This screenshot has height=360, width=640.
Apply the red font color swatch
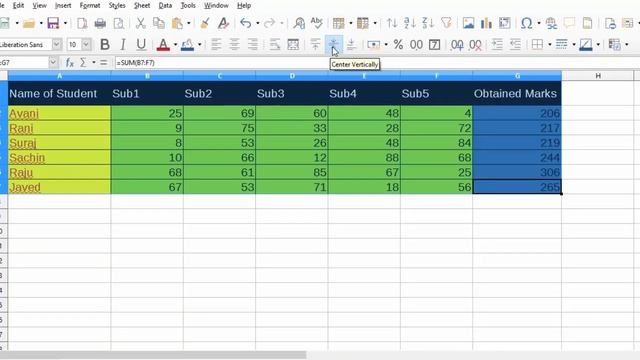tap(163, 44)
